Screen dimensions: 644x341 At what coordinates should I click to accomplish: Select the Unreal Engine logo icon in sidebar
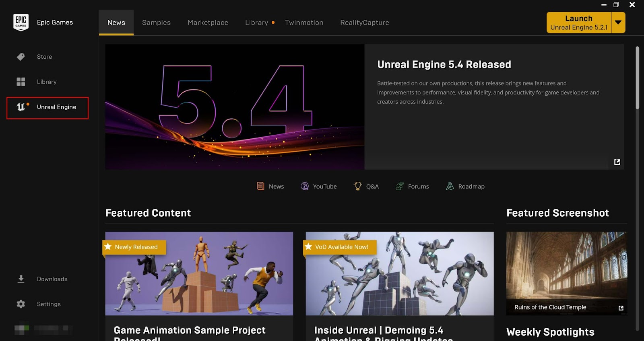pos(21,107)
